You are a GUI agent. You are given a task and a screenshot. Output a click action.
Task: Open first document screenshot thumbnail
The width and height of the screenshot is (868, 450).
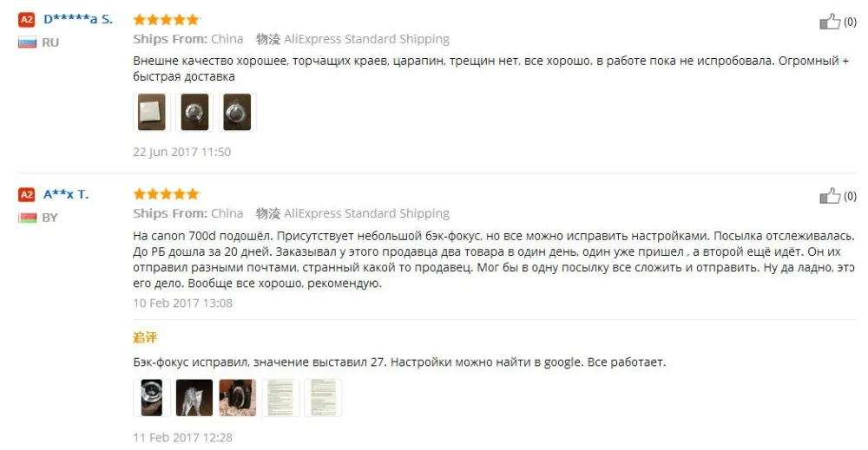tap(280, 397)
